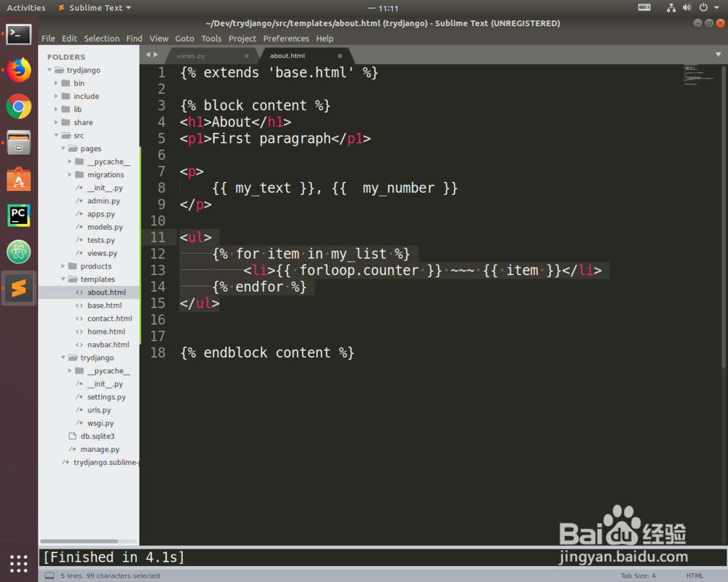Open the keyboard input indicator in the top bar
The image size is (728, 582).
[x=644, y=7]
